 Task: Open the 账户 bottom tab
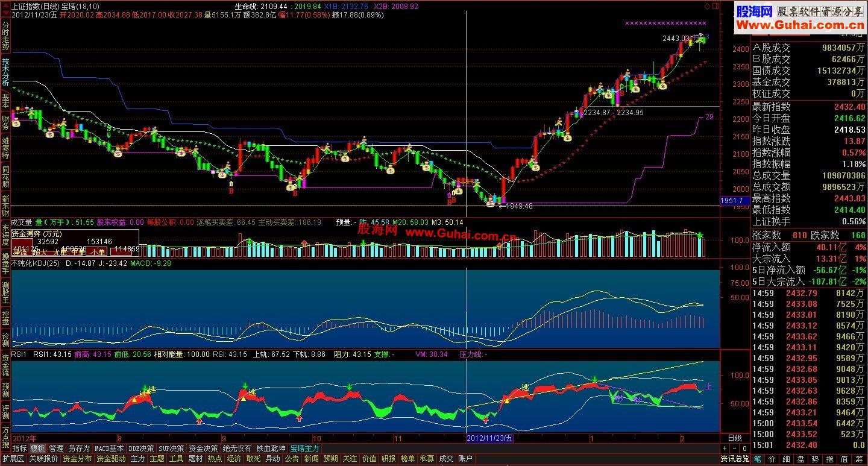[465, 459]
